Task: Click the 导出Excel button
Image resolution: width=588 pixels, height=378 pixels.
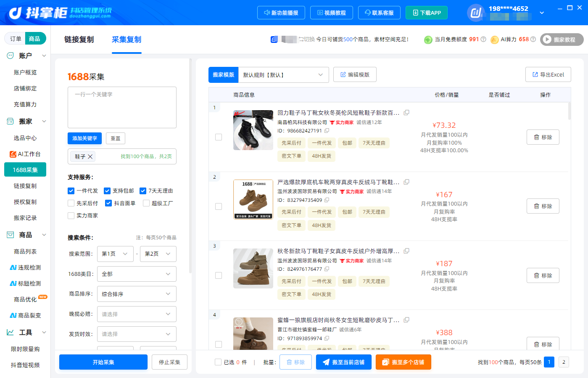Action: (548, 74)
